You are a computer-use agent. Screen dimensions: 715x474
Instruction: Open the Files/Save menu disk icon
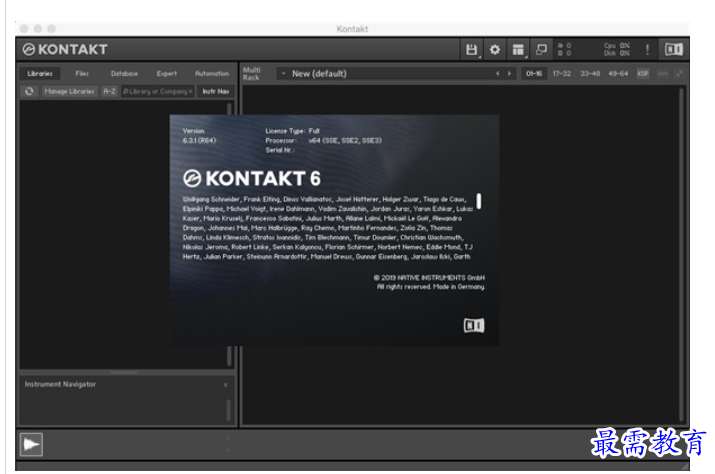tap(471, 49)
